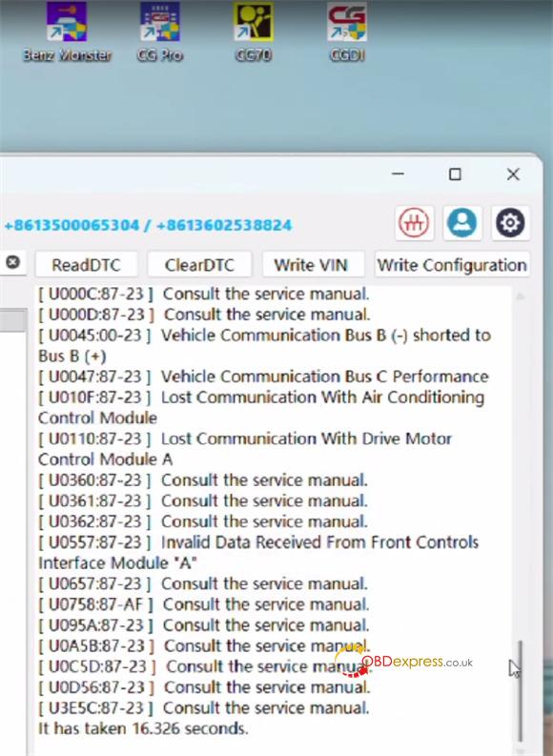Close the application window
Screen dimensions: 553x756
click(x=513, y=174)
